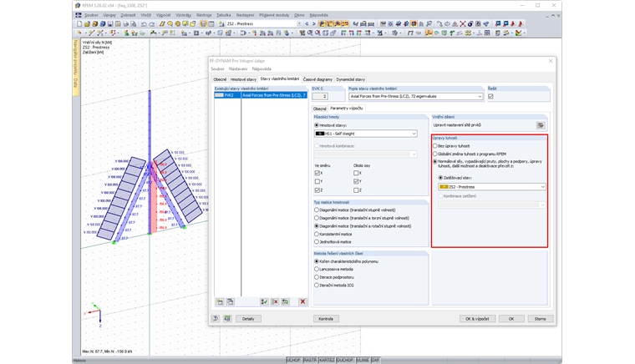
Task: Select Lanczosova metoda radio option
Action: (317, 269)
